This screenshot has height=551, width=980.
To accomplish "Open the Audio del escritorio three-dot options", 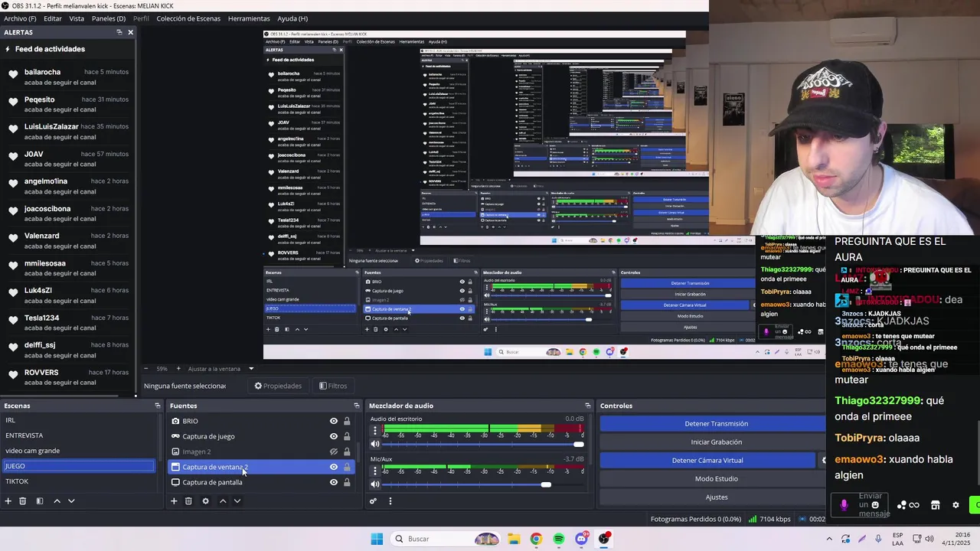I will tap(374, 431).
